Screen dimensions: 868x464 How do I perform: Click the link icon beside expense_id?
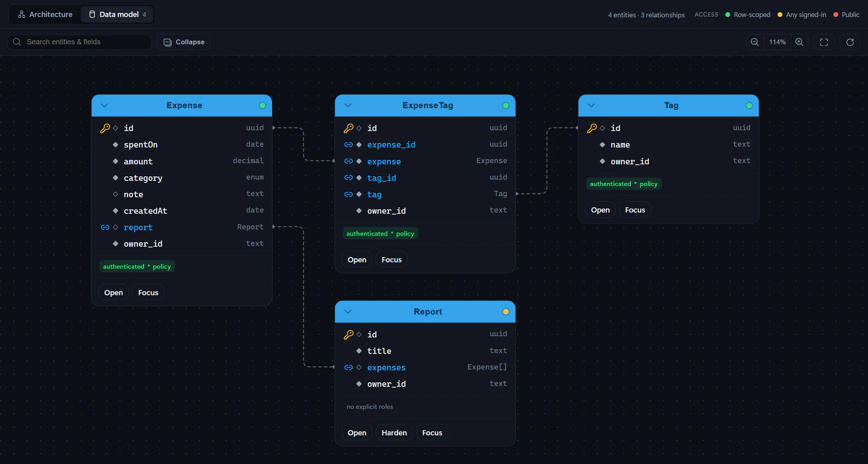coord(349,145)
